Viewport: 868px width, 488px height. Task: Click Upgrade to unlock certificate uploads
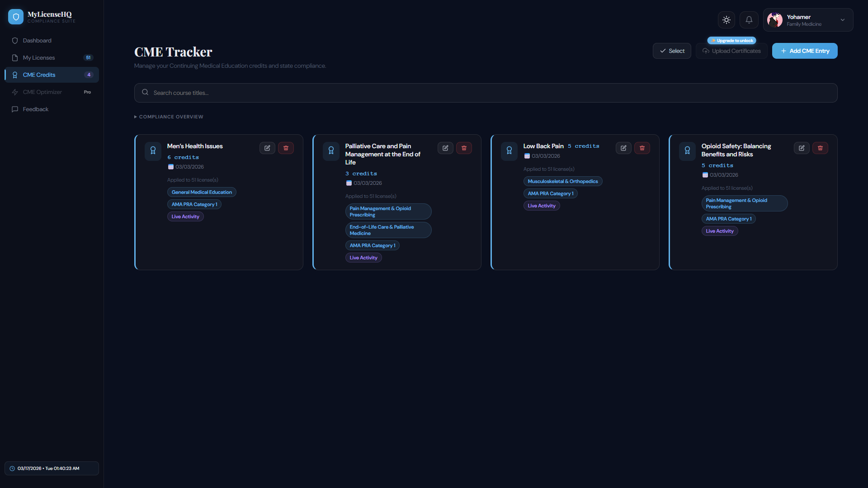(x=731, y=40)
